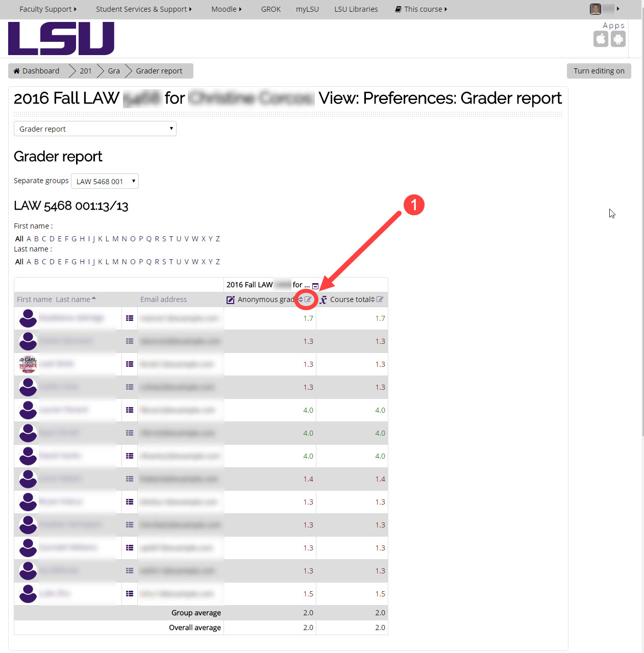Click the x-bar calculation icon beside Course total
This screenshot has height=653, width=644.
(323, 300)
